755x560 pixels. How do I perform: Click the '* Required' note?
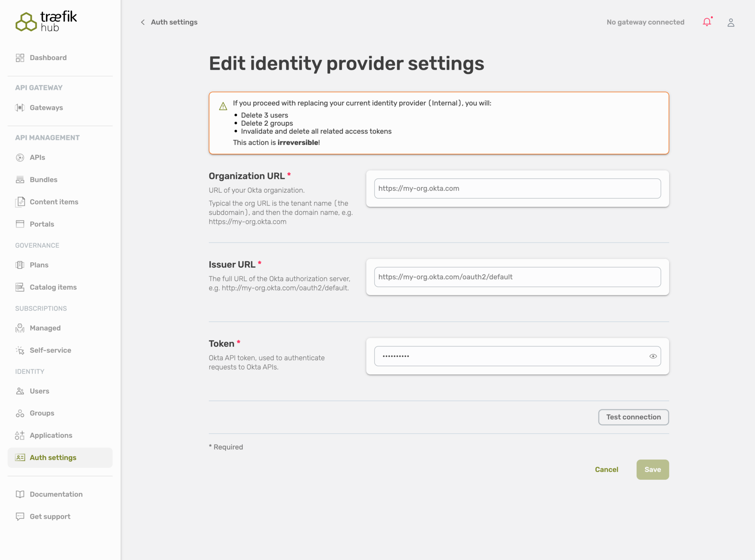click(226, 447)
